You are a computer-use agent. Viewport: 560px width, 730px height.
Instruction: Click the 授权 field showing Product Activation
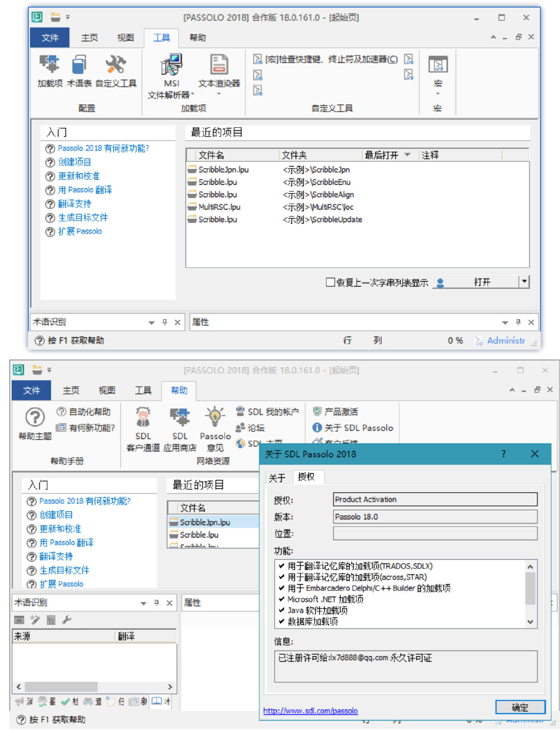pos(435,500)
